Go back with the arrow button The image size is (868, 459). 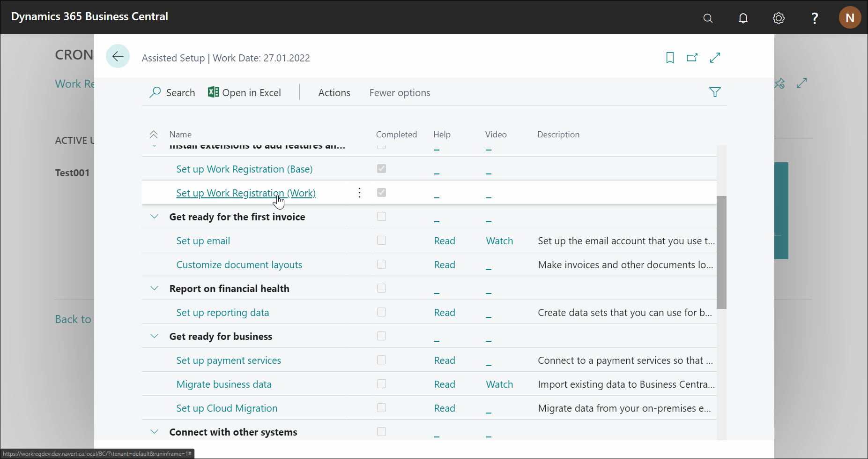click(118, 56)
